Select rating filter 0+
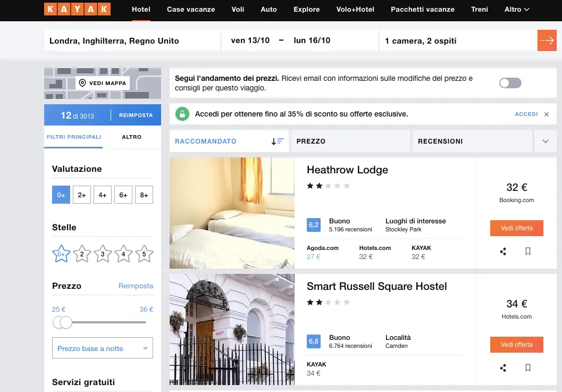 coord(61,195)
